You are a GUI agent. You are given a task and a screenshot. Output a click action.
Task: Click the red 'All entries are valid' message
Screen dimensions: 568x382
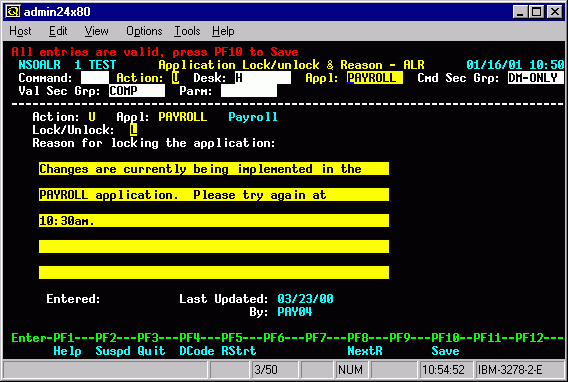pyautogui.click(x=155, y=52)
